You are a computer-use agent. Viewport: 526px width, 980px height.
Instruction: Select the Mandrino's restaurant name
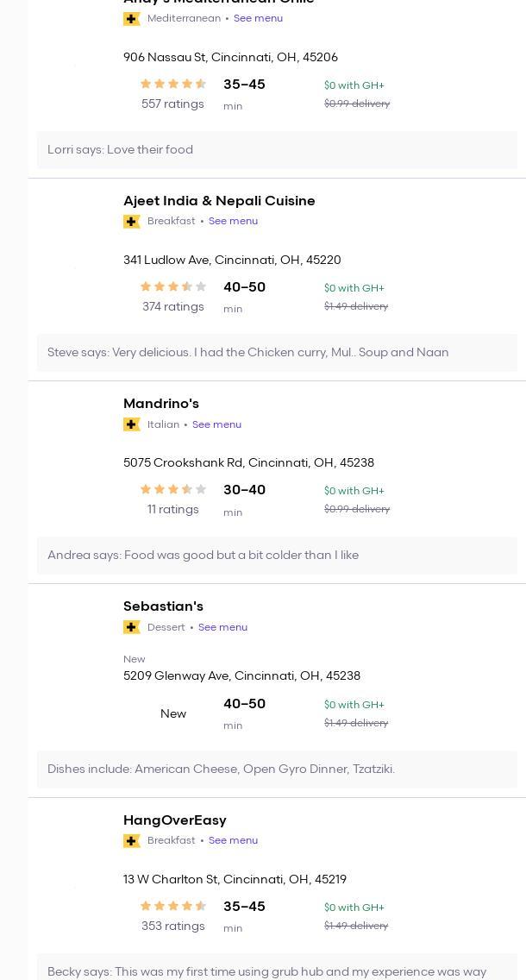pos(161,404)
